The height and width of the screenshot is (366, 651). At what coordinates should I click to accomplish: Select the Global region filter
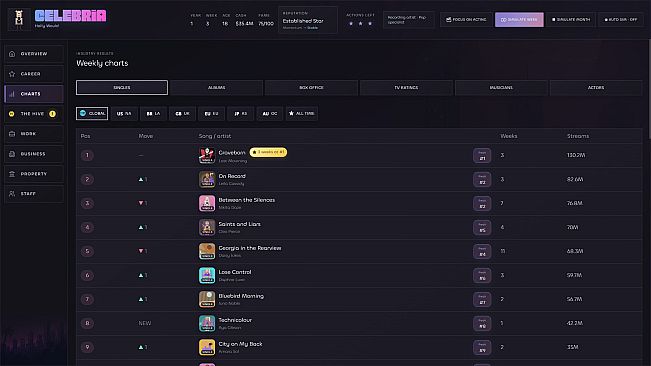(92, 113)
